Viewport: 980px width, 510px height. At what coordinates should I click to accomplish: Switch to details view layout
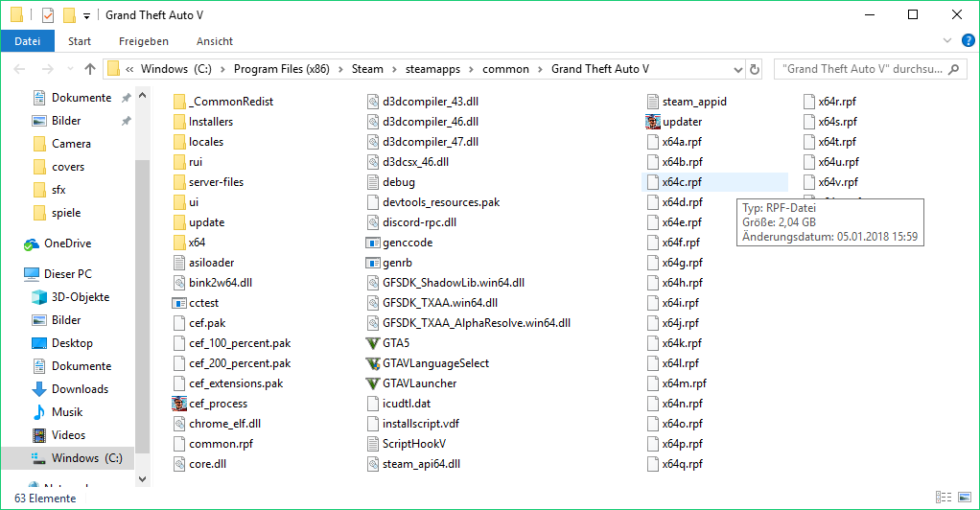coord(944,498)
